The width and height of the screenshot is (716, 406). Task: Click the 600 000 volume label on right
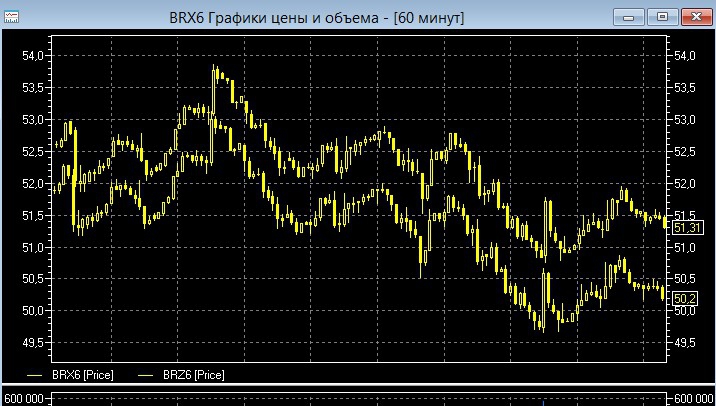[694, 399]
